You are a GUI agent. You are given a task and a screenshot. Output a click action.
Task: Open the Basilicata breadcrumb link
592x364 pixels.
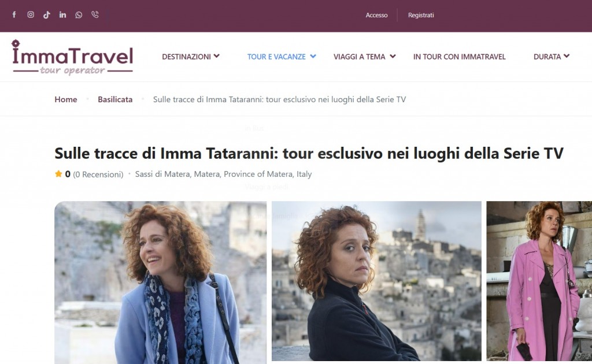click(115, 99)
